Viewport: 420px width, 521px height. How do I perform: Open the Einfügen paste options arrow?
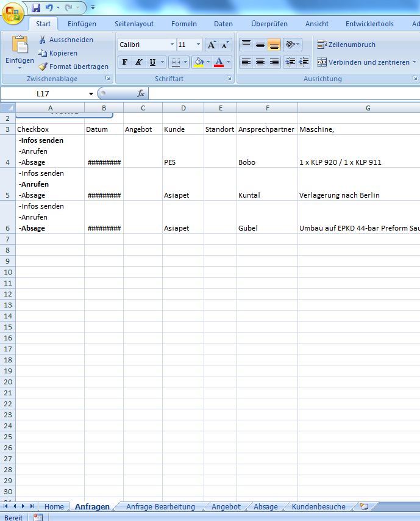20,68
